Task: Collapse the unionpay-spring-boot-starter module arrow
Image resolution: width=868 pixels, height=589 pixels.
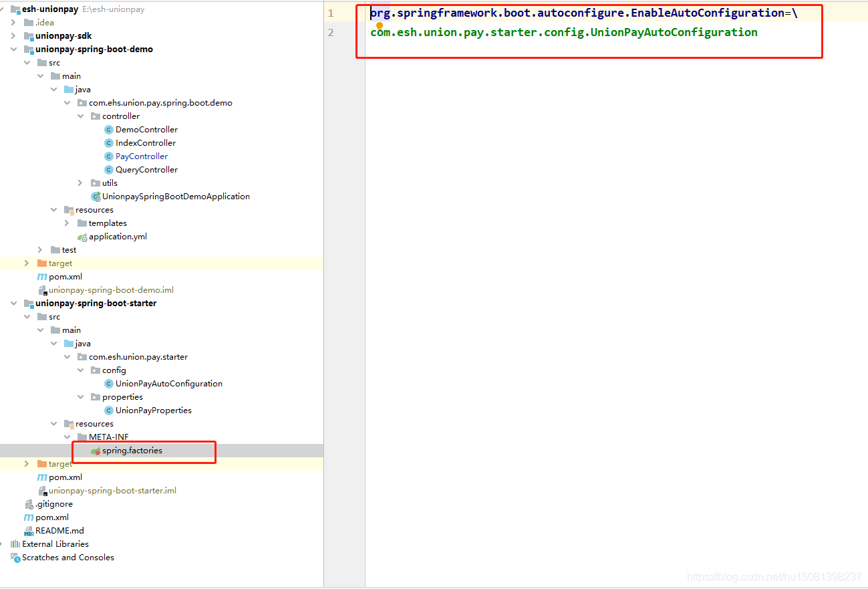Action: 13,304
